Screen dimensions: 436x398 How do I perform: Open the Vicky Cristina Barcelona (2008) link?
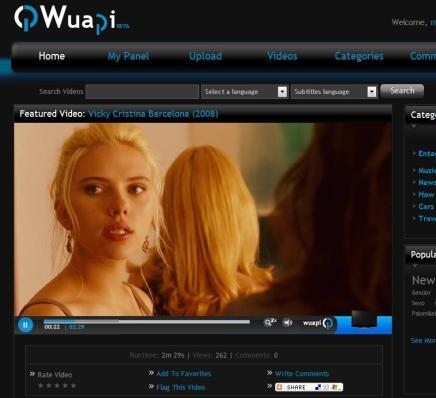tap(153, 114)
